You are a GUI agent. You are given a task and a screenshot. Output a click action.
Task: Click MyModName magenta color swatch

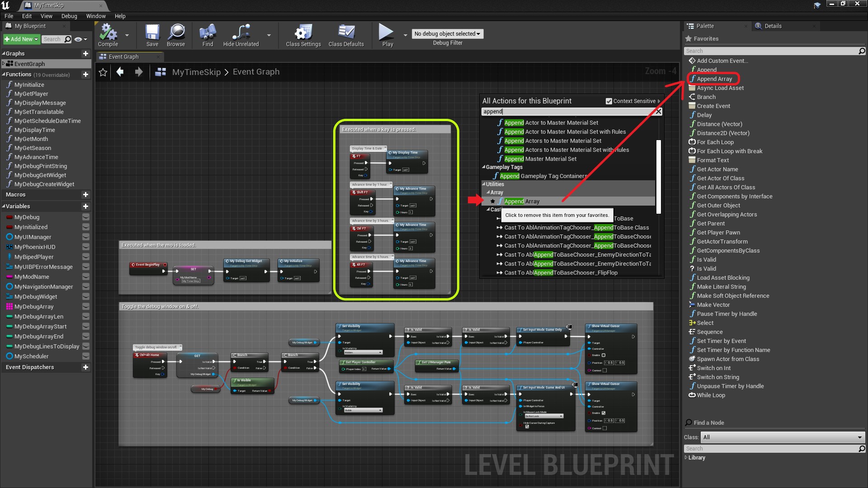9,277
